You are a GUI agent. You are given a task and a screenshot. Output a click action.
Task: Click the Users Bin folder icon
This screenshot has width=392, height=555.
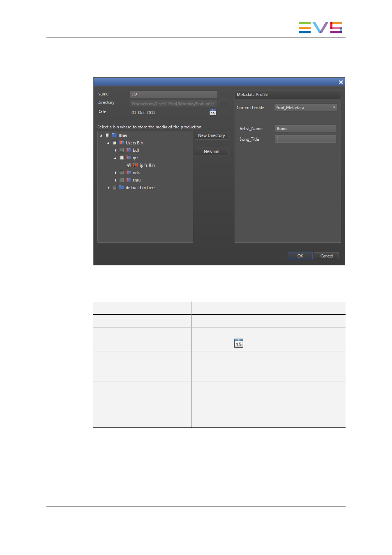(x=121, y=143)
